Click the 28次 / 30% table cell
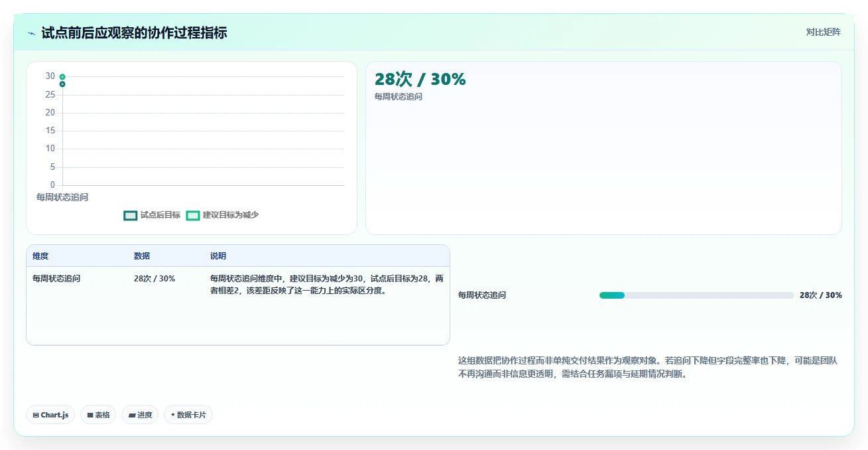Image resolution: width=868 pixels, height=450 pixels. tap(155, 279)
